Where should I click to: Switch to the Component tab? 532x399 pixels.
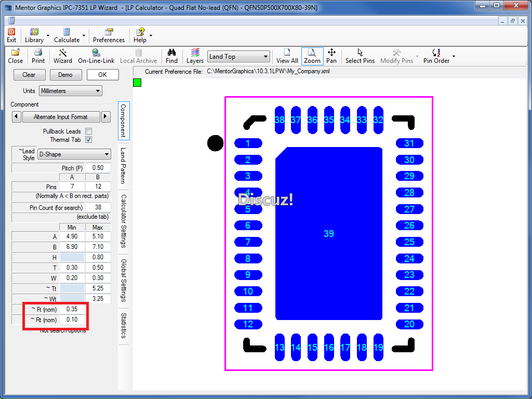pos(124,121)
